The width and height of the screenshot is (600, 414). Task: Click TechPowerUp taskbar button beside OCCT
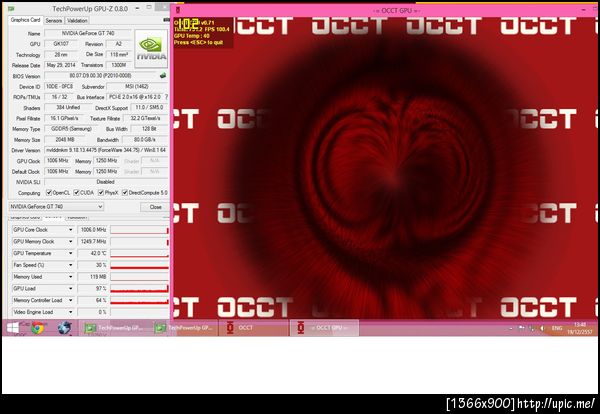184,328
